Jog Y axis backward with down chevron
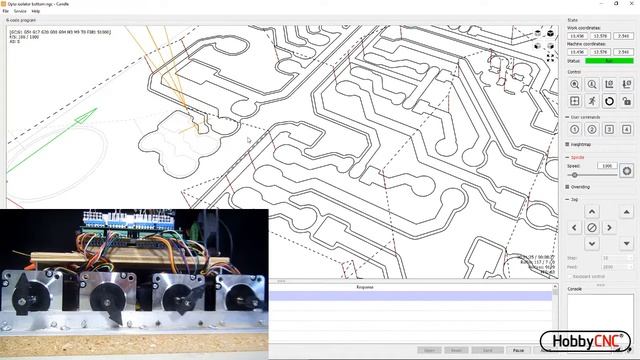This screenshot has width=640, height=360. click(592, 244)
